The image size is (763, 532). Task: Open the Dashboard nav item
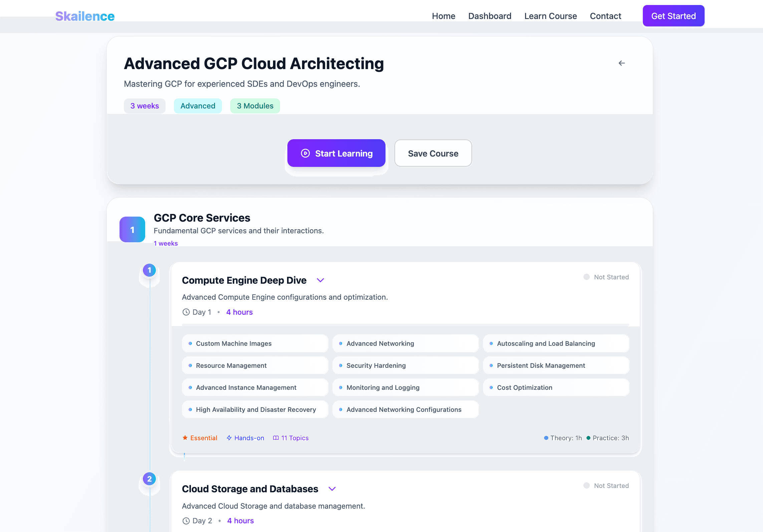click(490, 16)
